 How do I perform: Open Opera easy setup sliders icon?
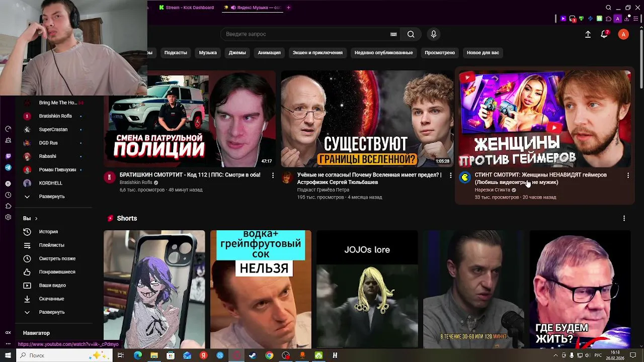coord(636,19)
